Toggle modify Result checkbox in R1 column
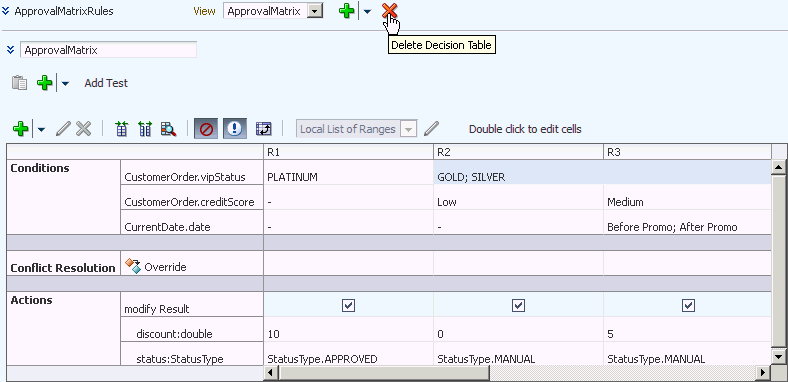The image size is (788, 382). tap(348, 305)
